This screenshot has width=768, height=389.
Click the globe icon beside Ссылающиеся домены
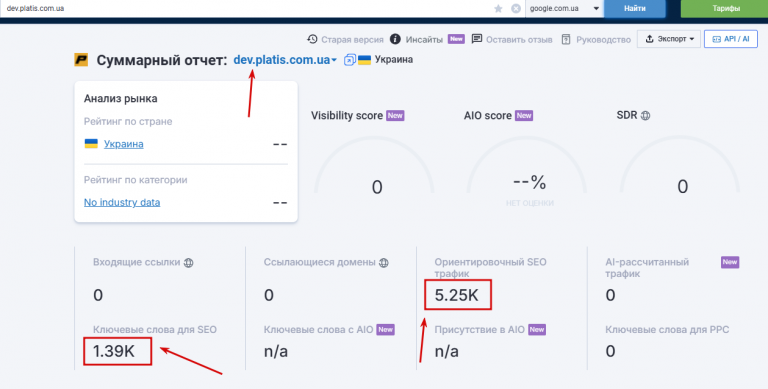pos(384,263)
